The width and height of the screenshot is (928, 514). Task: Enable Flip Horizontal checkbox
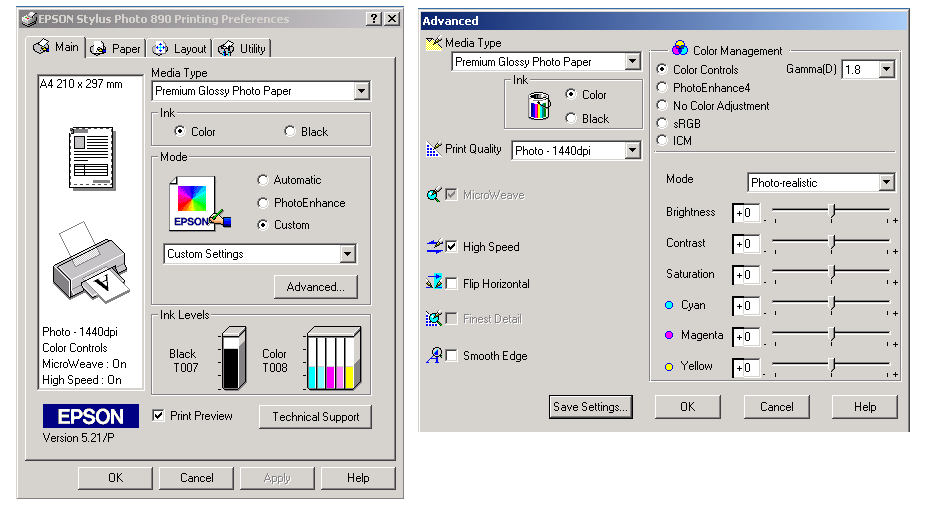pyautogui.click(x=451, y=284)
